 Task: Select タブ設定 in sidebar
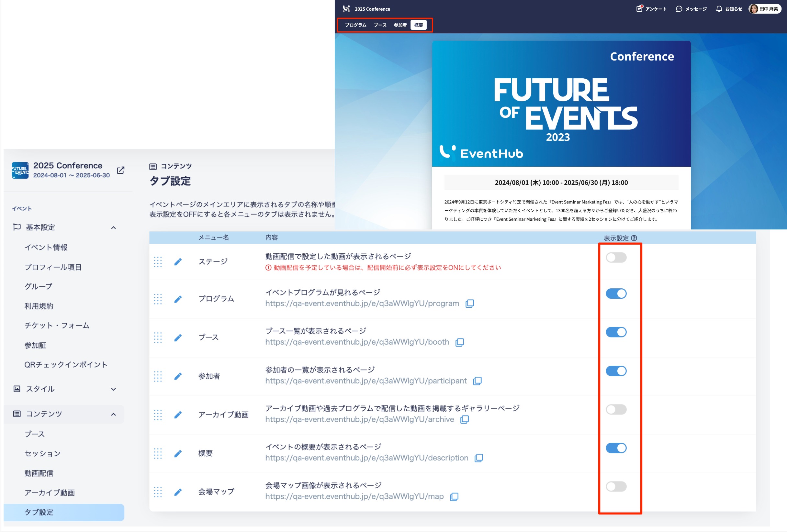pos(64,512)
